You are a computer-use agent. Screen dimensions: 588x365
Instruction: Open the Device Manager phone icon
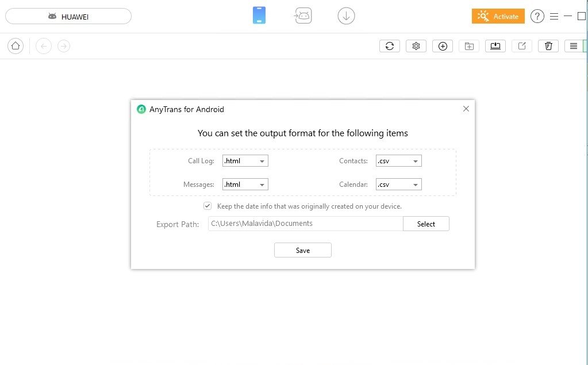pos(259,16)
